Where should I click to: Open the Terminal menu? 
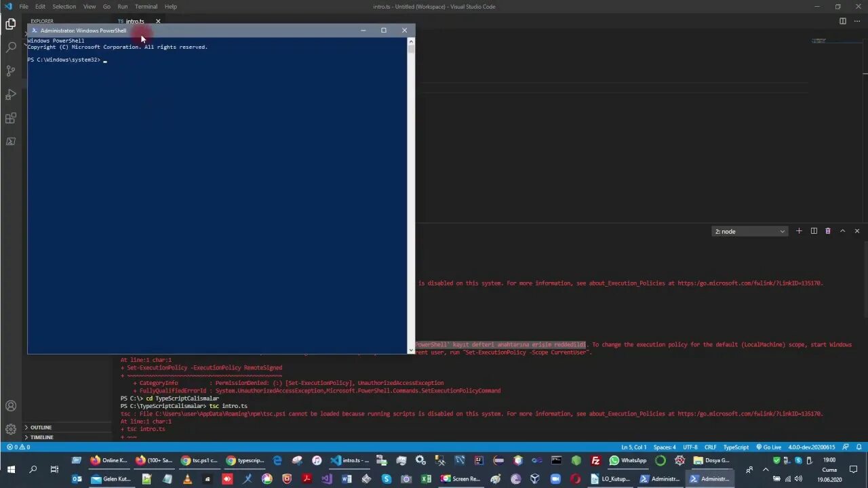click(146, 7)
